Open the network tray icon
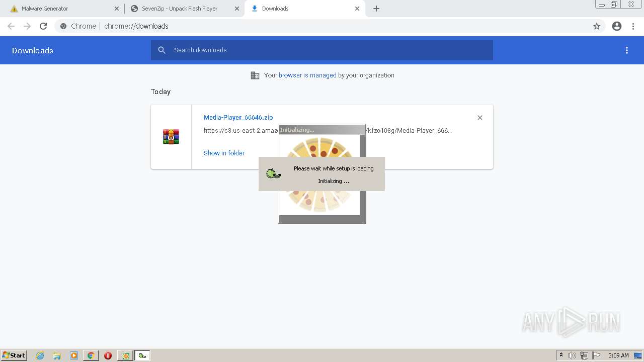This screenshot has height=362, width=644. [x=584, y=355]
